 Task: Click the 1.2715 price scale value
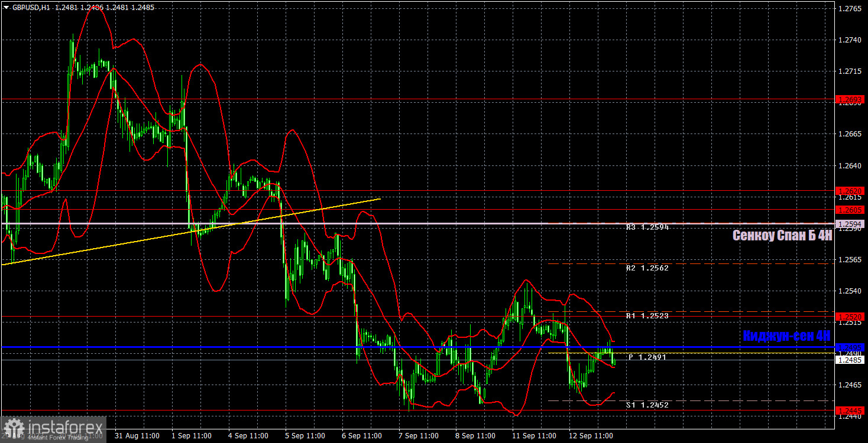(850, 71)
